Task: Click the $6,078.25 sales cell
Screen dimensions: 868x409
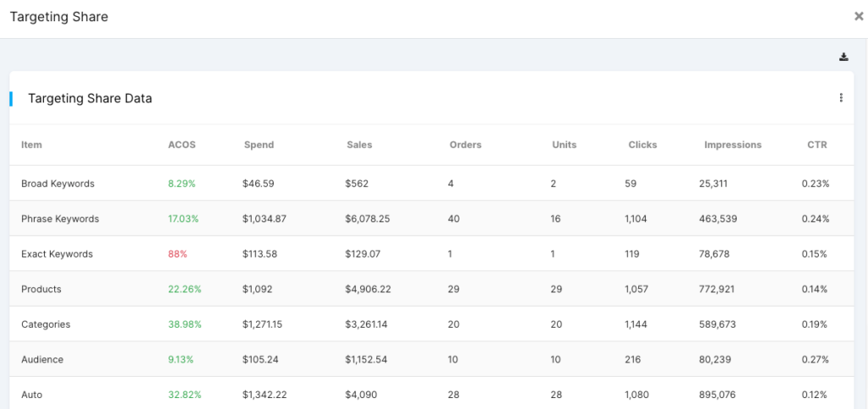Action: pyautogui.click(x=367, y=218)
